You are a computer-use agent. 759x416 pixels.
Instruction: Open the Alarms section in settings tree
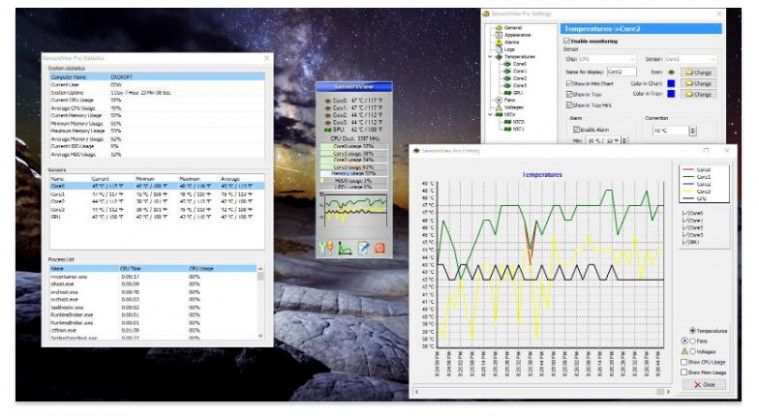coord(512,41)
